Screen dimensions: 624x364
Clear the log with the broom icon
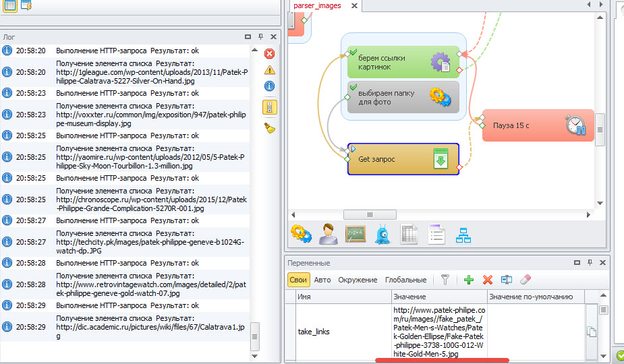[x=269, y=128]
